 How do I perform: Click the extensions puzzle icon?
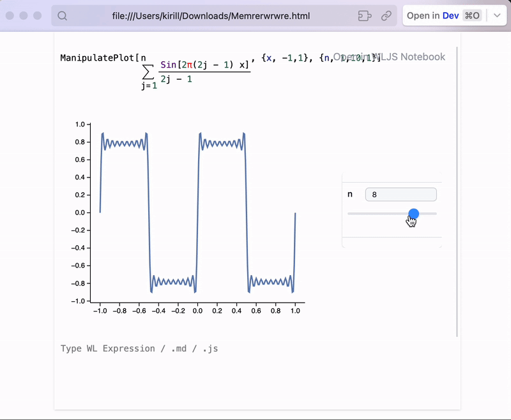[365, 16]
